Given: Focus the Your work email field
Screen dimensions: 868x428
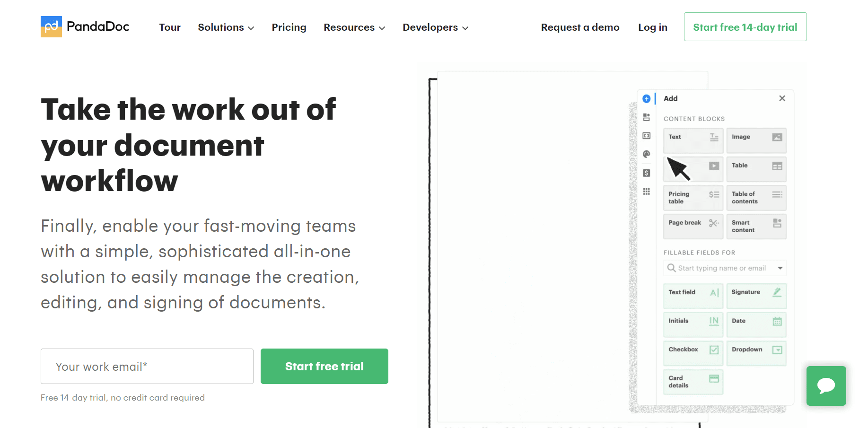Looking at the screenshot, I should point(147,367).
